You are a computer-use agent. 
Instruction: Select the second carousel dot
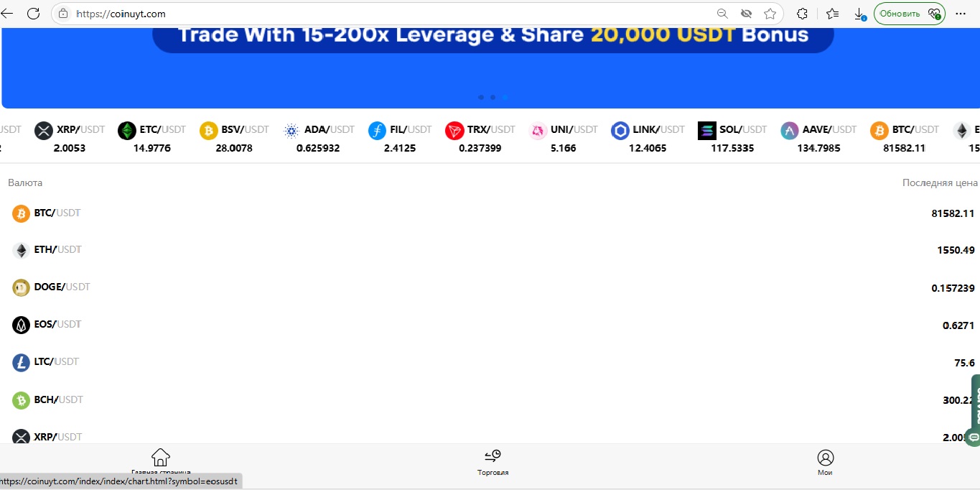click(493, 97)
